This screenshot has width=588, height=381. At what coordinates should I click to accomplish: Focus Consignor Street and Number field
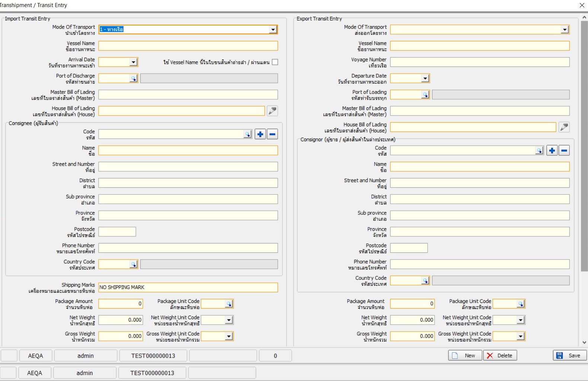point(480,183)
